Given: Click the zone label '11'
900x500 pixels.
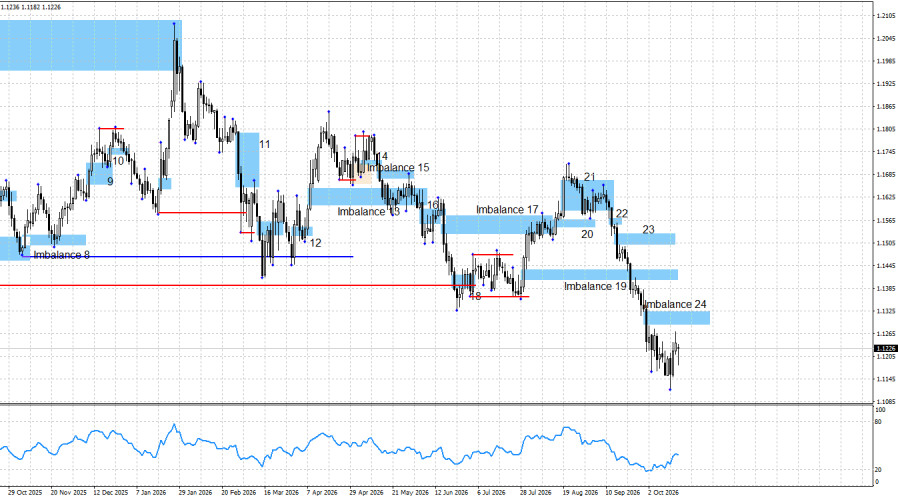Looking at the screenshot, I should tap(265, 144).
